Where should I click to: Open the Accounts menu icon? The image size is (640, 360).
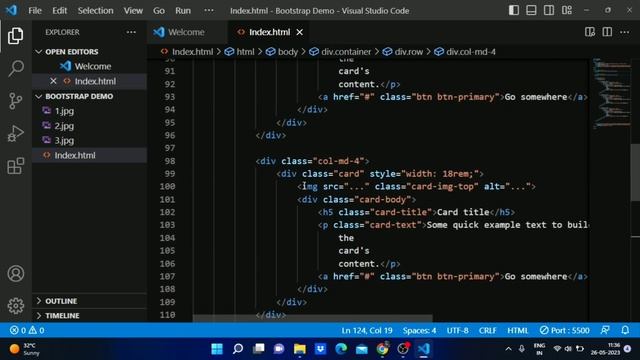[16, 273]
